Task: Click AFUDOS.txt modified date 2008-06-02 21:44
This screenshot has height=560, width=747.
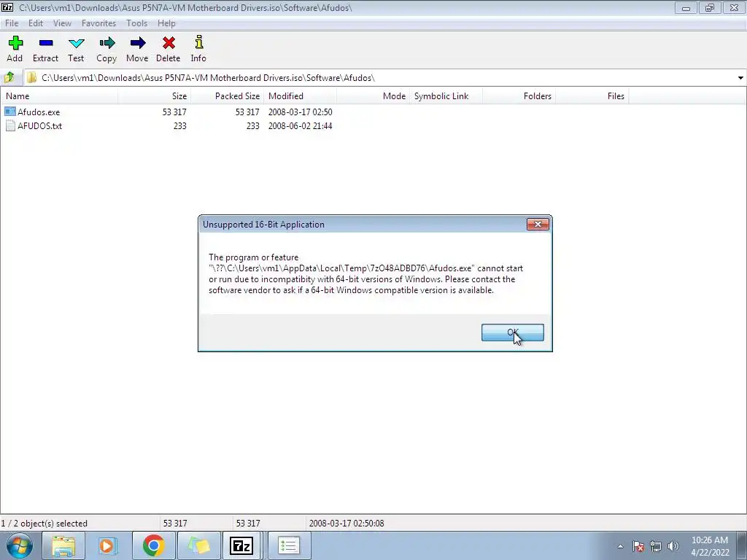Action: pyautogui.click(x=300, y=125)
